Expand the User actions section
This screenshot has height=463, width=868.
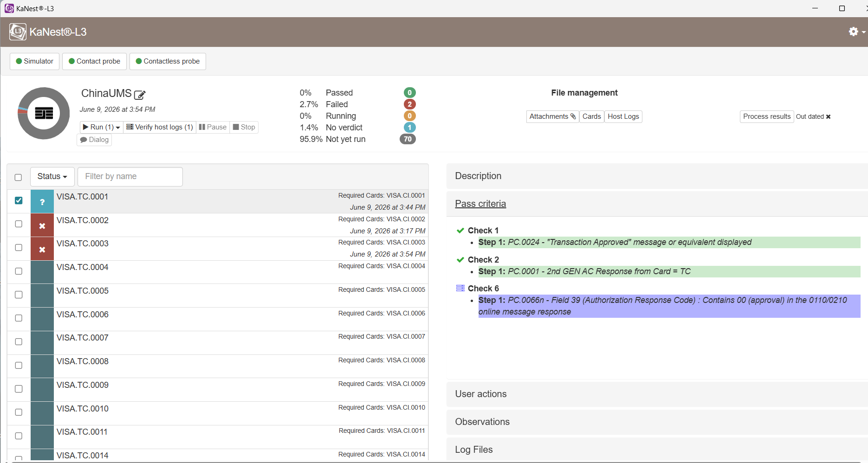pos(657,394)
